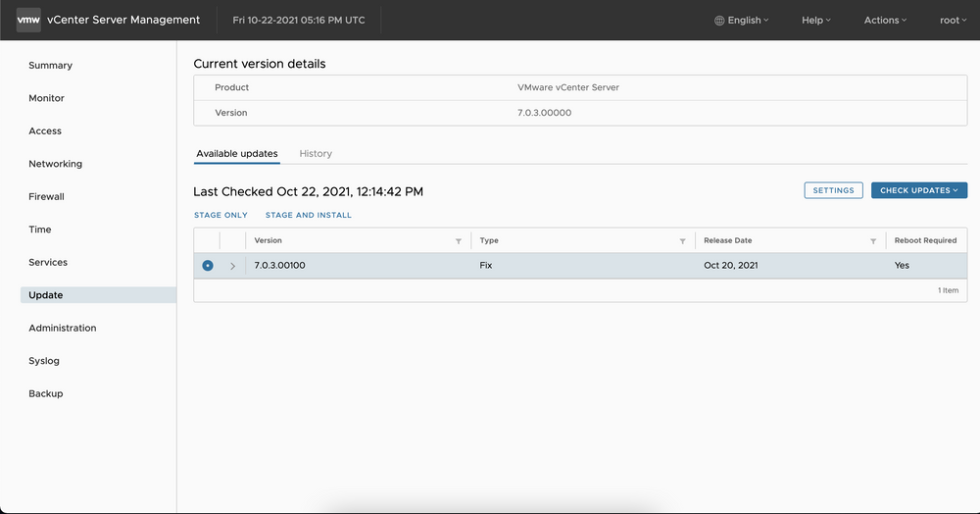Filter the Type column
This screenshot has height=514, width=980.
tap(682, 240)
